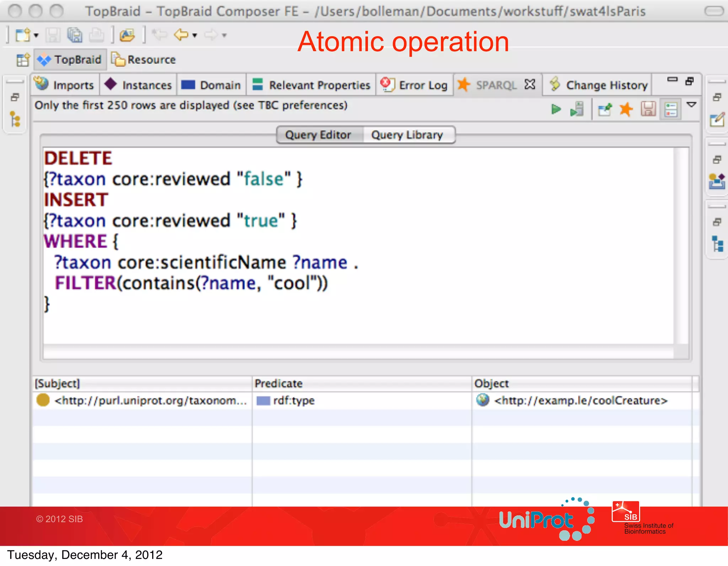Add query to library with orange star icon
This screenshot has height=566, width=728.
point(626,109)
